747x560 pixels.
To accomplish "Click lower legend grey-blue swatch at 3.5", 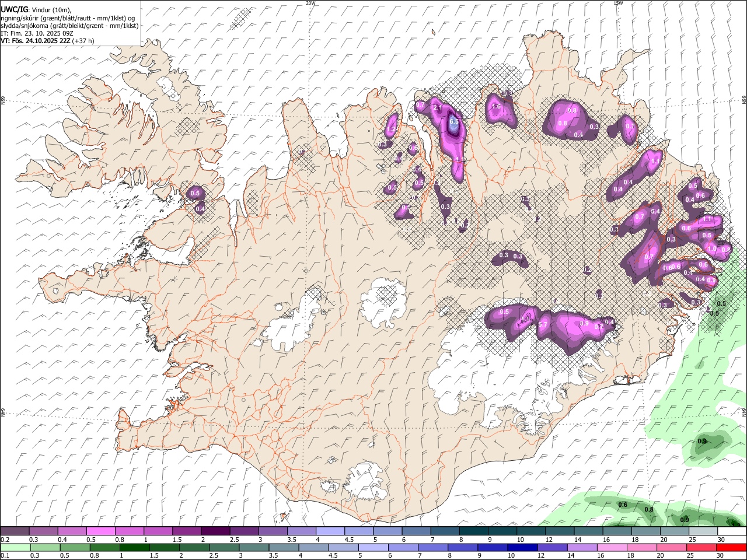I will click(x=284, y=547).
